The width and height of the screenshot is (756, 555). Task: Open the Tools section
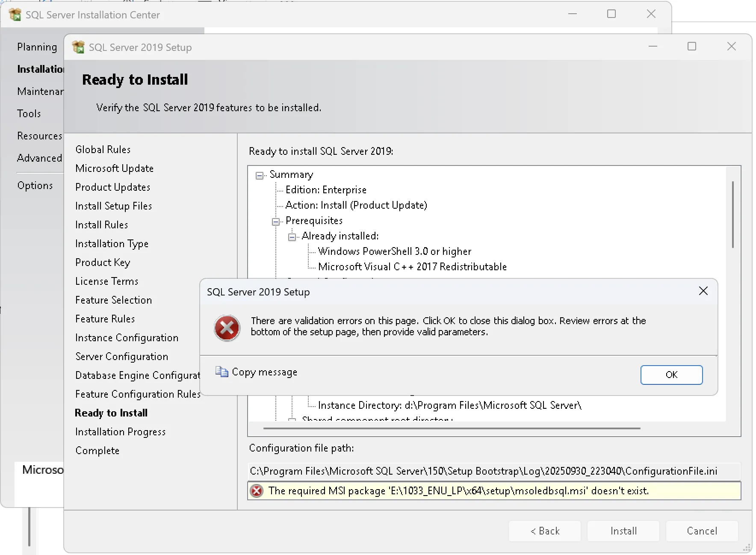coord(29,113)
